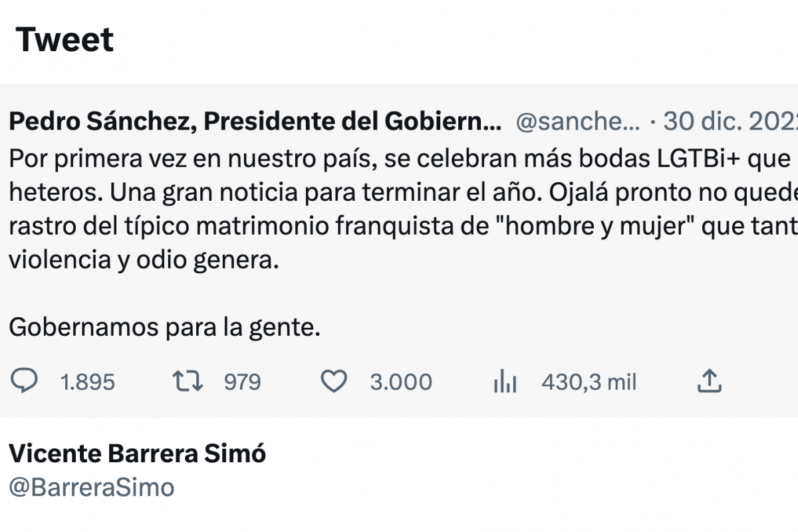Viewport: 798px width, 532px height.
Task: Click the line "Gobernamos para la gente."
Action: click(x=165, y=327)
